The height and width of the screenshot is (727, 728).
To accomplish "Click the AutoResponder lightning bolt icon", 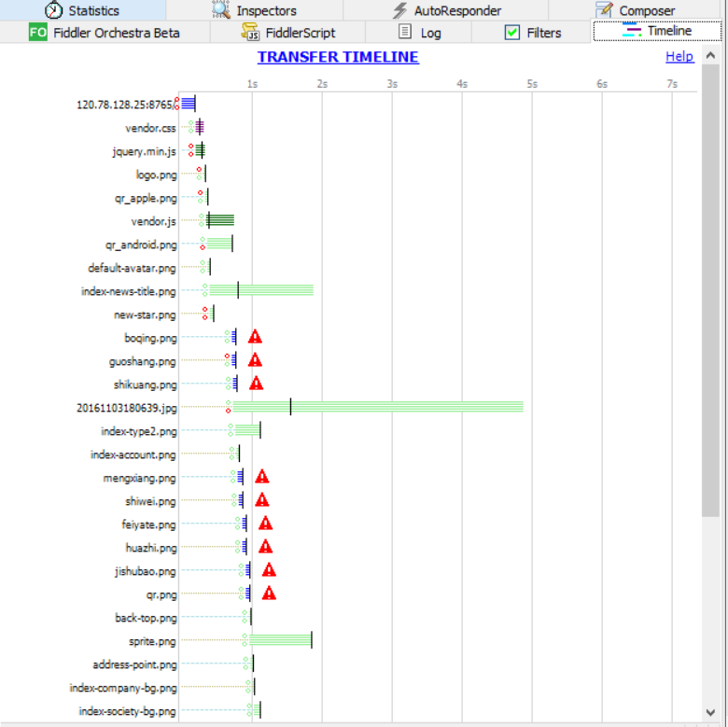I will click(x=399, y=10).
